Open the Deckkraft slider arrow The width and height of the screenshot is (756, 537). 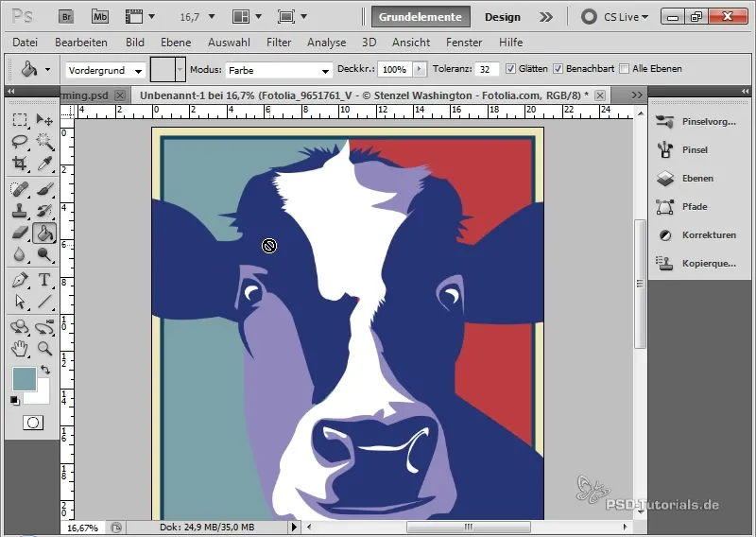[420, 69]
